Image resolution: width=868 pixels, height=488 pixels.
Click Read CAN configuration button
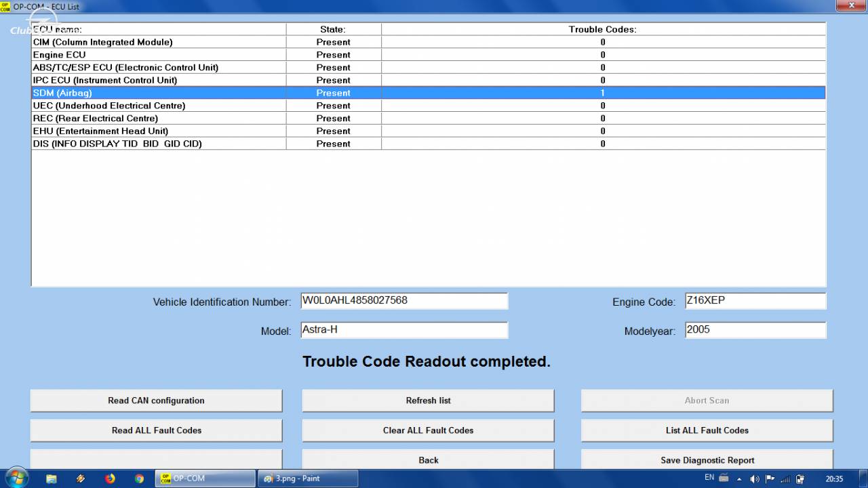coord(156,401)
